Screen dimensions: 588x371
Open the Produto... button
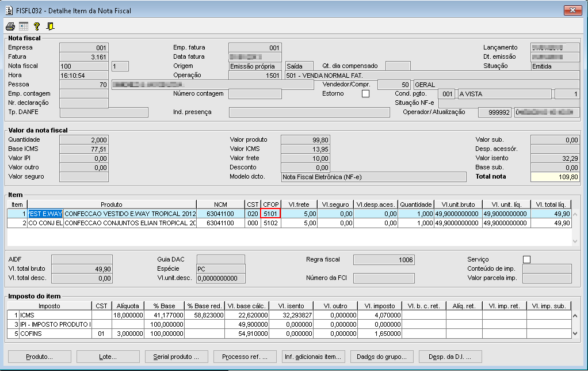click(39, 357)
